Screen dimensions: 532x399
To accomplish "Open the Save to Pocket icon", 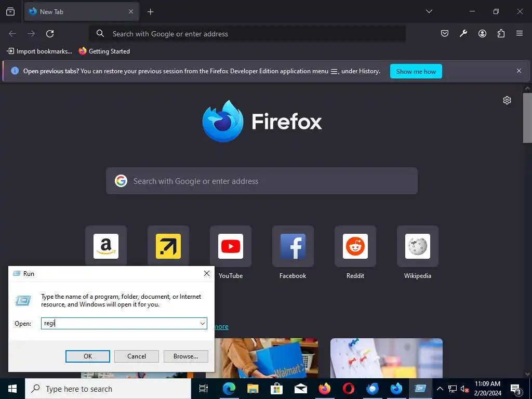I will click(445, 33).
